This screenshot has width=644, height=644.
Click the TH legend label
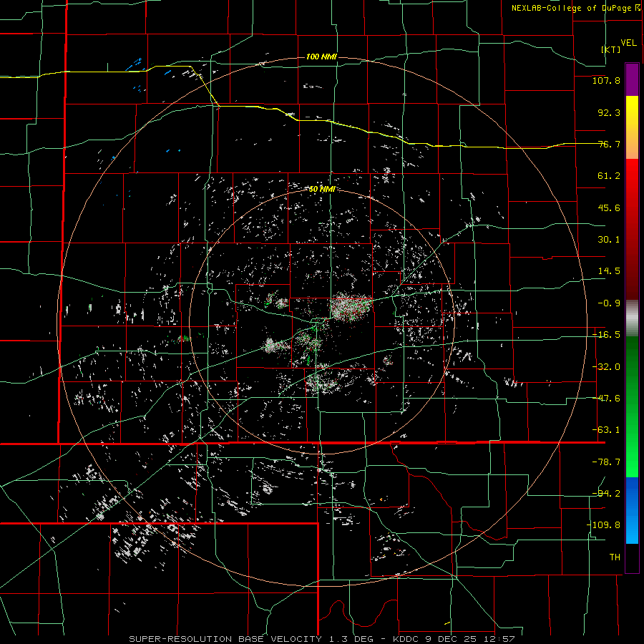pyautogui.click(x=615, y=557)
